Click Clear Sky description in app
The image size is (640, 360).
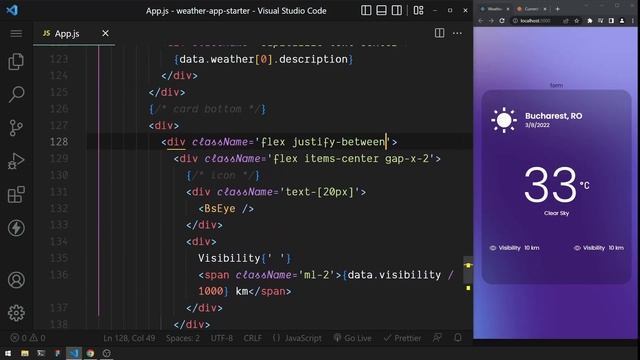pyautogui.click(x=556, y=213)
